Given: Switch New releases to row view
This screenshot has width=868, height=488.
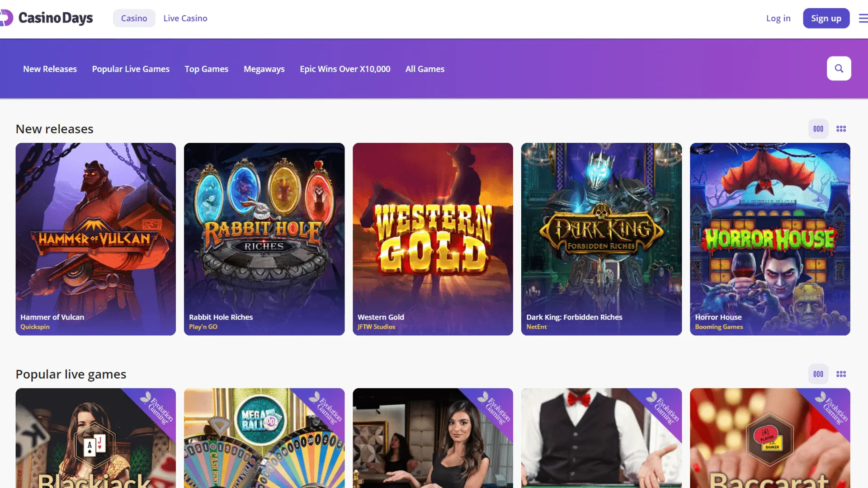Looking at the screenshot, I should coord(818,129).
